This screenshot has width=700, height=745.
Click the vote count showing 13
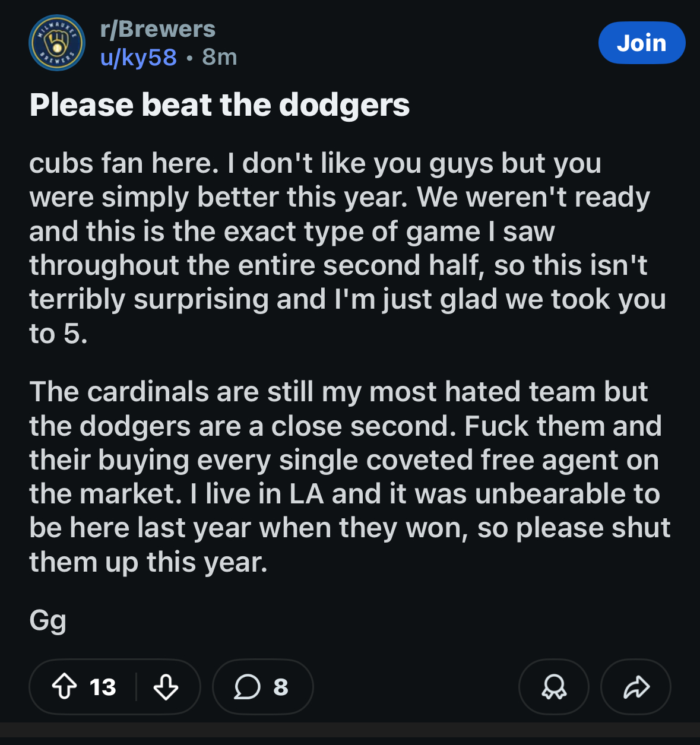pos(103,687)
